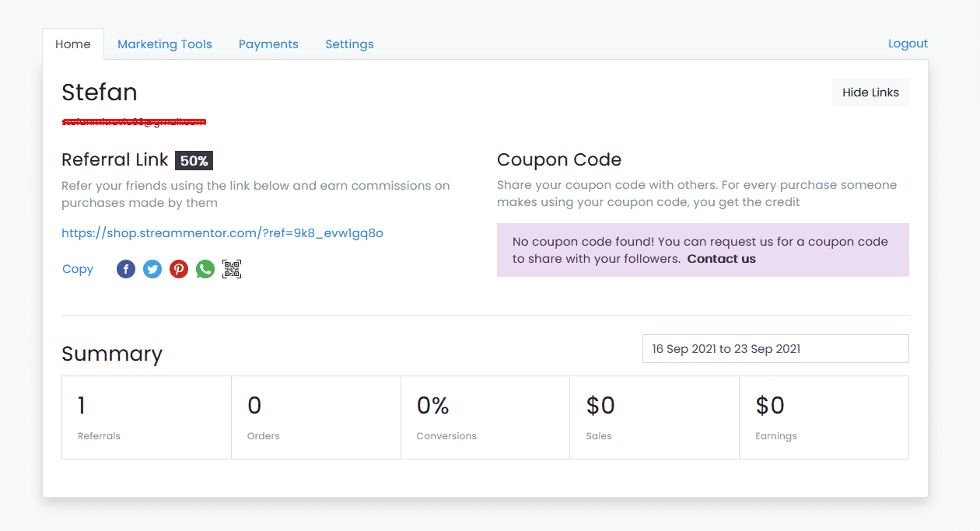The height and width of the screenshot is (531, 980).
Task: Click the Conversions percentage card
Action: (x=485, y=417)
